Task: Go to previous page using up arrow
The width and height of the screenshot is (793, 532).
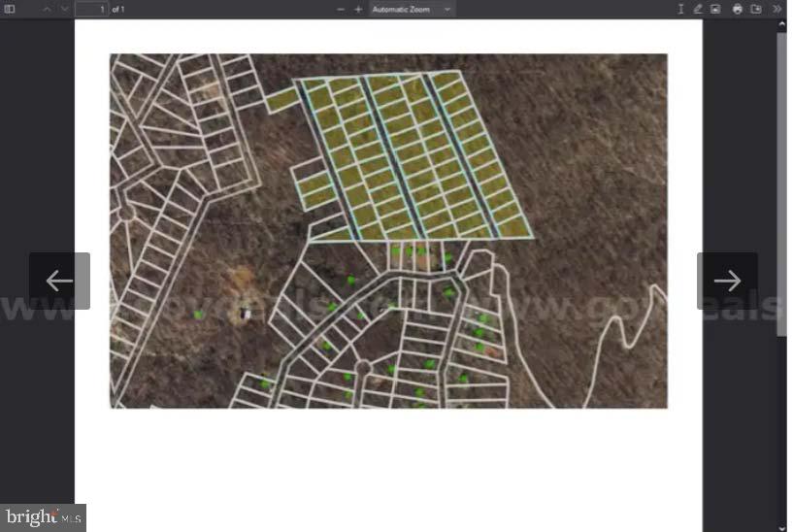Action: point(47,9)
